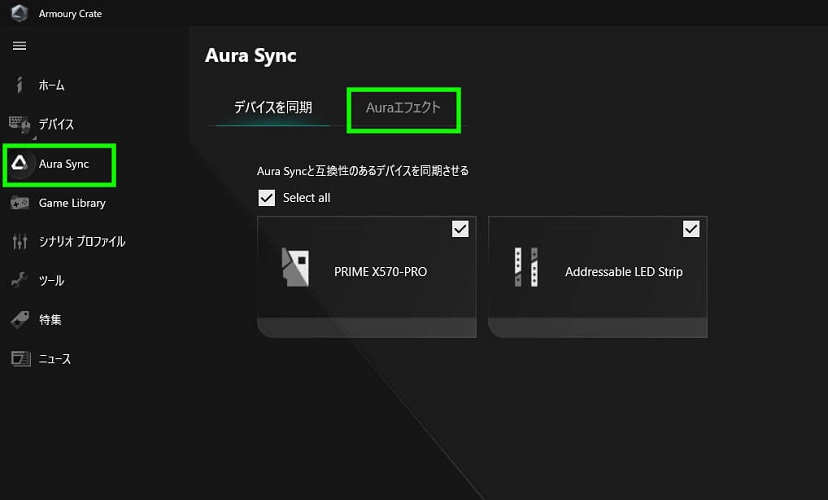Uncheck the PRIME X570-PRO checkbox
Screen dimensions: 828x500
pyautogui.click(x=460, y=229)
